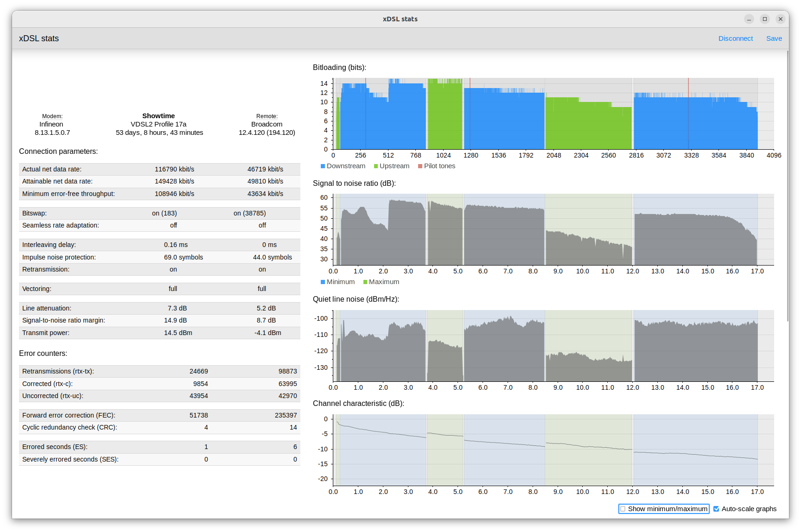Image resolution: width=801 pixels, height=532 pixels.
Task: Select throughput value 43634 kbit/s
Action: point(266,194)
